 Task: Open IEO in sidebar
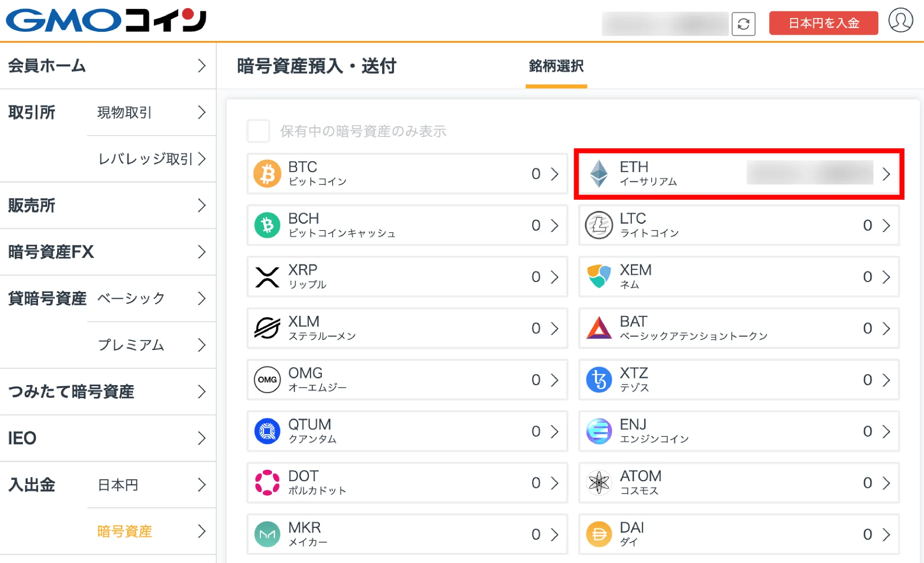[108, 438]
